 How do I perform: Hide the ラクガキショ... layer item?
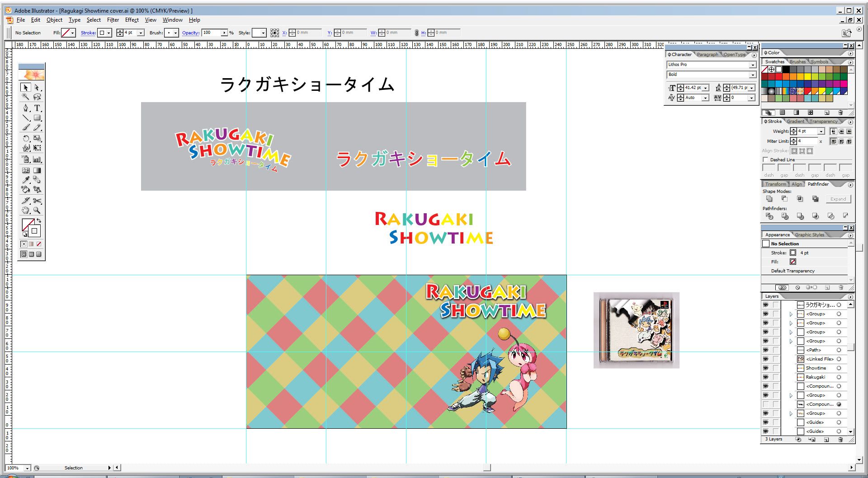pyautogui.click(x=765, y=305)
